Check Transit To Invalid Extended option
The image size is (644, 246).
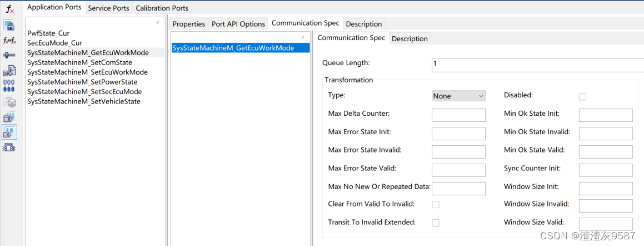(x=436, y=223)
